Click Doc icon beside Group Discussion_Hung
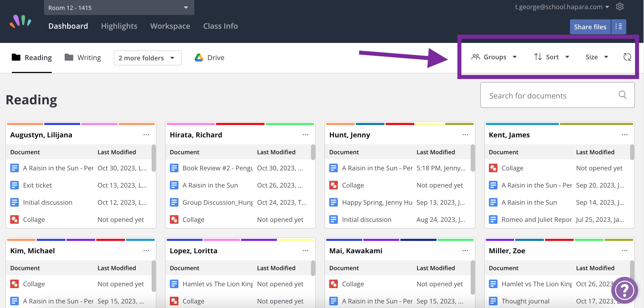Screen dimensions: 644x308 click(x=174, y=202)
